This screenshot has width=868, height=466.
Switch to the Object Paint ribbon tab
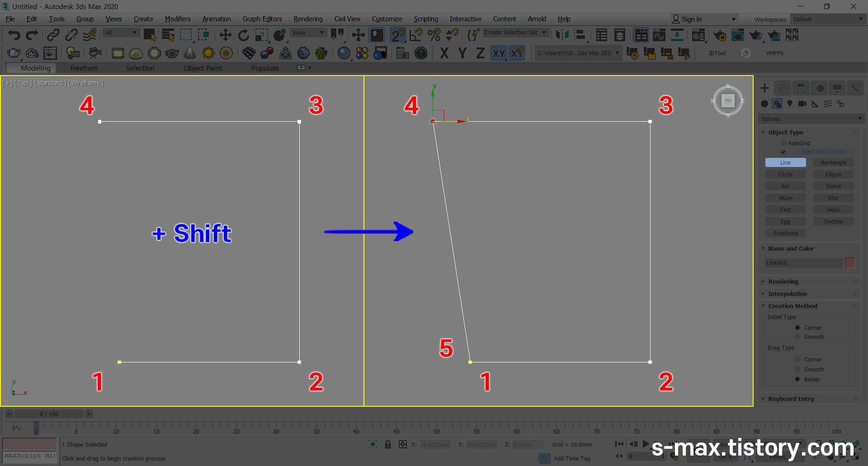coord(203,68)
